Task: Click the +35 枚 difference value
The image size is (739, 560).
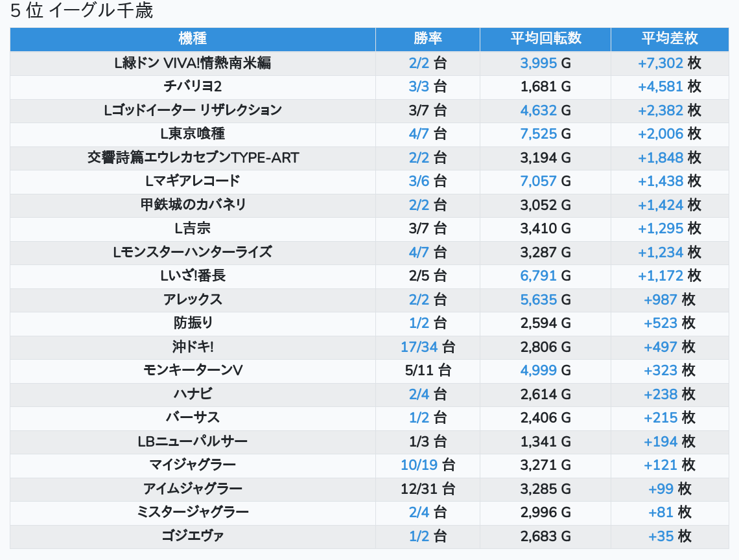Action: 669,536
